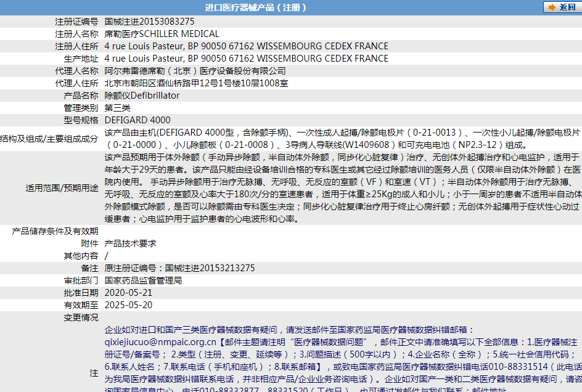This screenshot has height=392, width=582.
Task: Click page header 进口医疗器械产品（注册）
Action: [x=256, y=7]
